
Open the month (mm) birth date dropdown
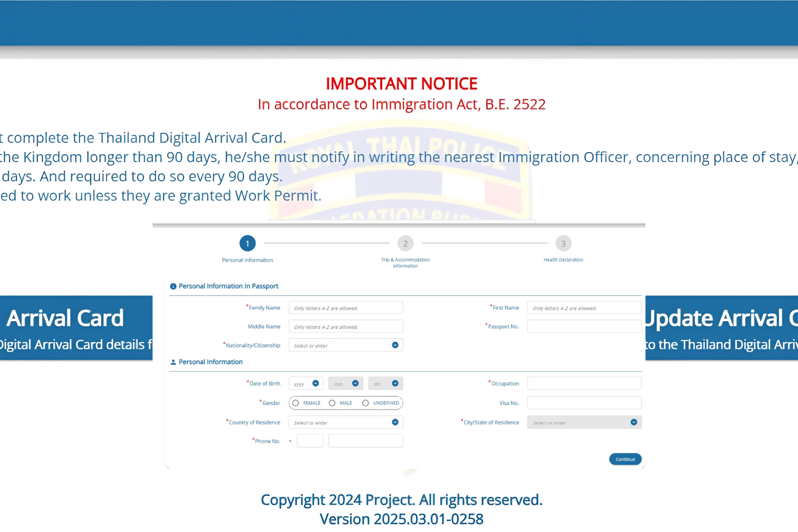346,384
